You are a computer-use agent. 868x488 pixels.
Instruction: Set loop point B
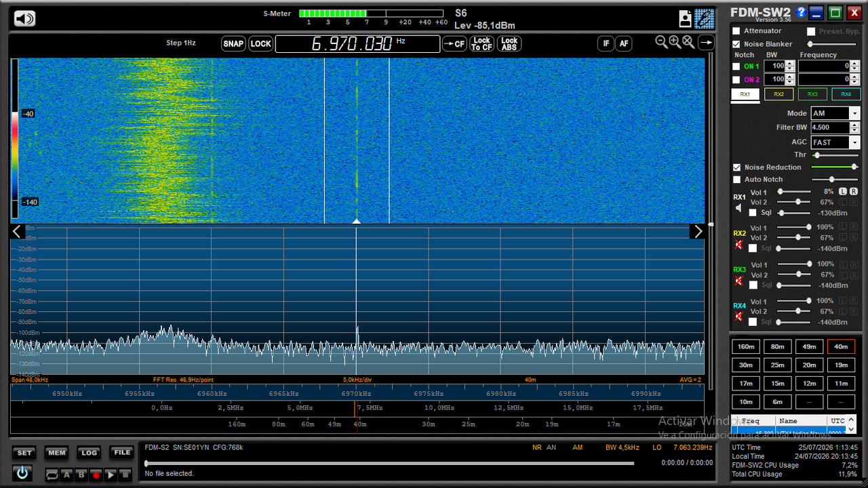tap(81, 475)
